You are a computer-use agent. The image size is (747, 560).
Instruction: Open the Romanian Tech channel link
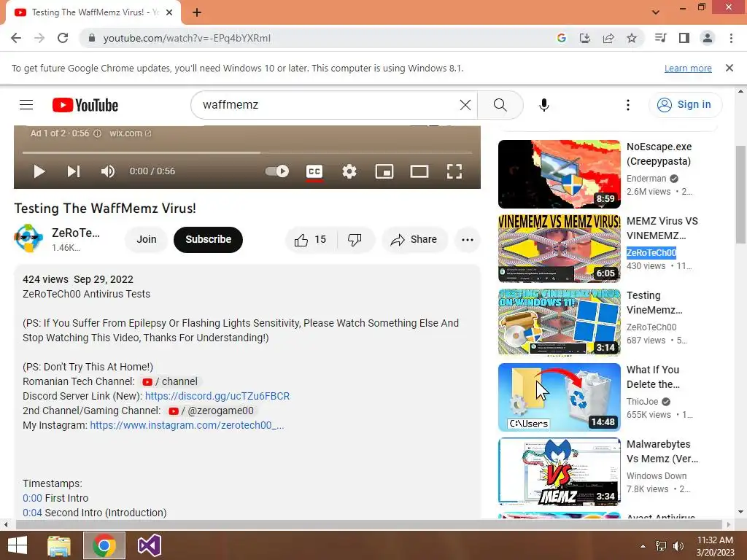(x=171, y=381)
